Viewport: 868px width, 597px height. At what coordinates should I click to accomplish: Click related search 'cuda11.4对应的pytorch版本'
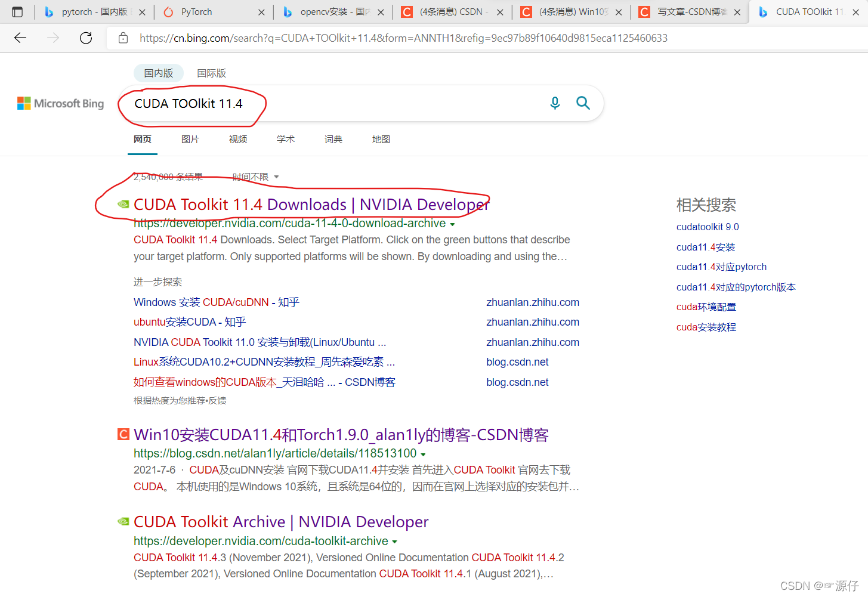click(736, 287)
